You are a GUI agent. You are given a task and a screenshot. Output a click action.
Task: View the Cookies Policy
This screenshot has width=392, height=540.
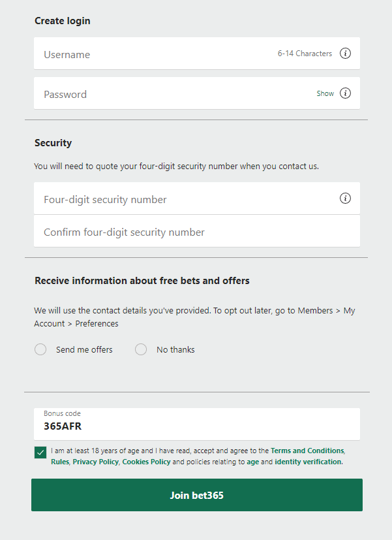[146, 462]
